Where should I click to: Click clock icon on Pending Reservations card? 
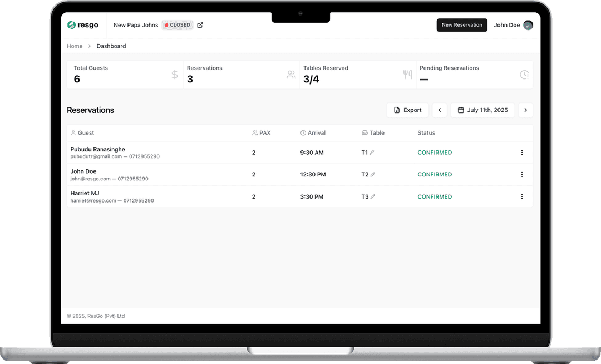point(524,75)
